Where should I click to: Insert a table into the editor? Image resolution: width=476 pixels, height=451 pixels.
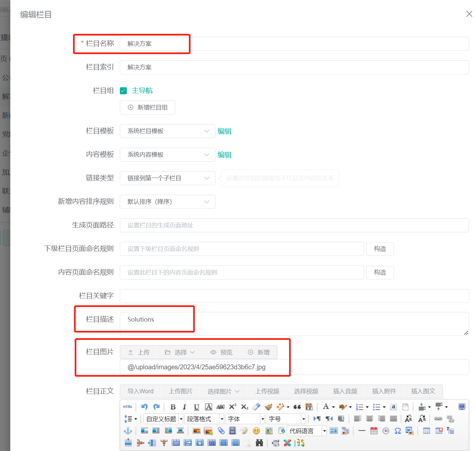point(427,430)
